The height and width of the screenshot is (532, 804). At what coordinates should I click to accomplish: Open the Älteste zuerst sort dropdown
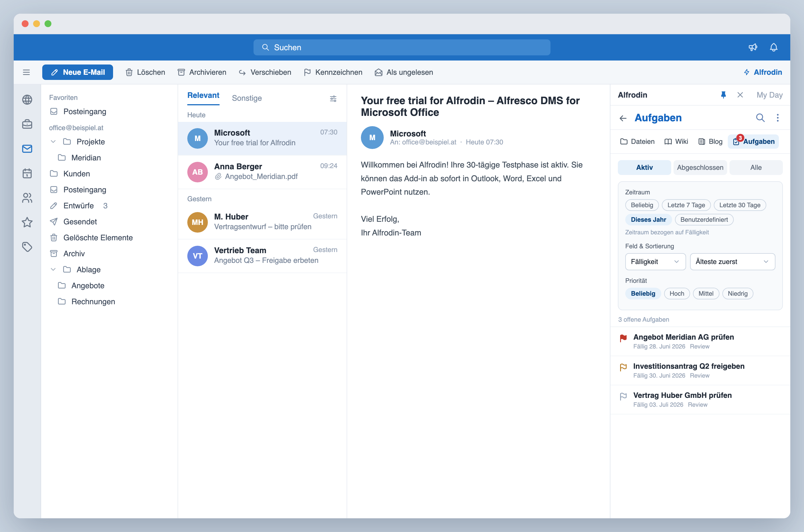732,262
